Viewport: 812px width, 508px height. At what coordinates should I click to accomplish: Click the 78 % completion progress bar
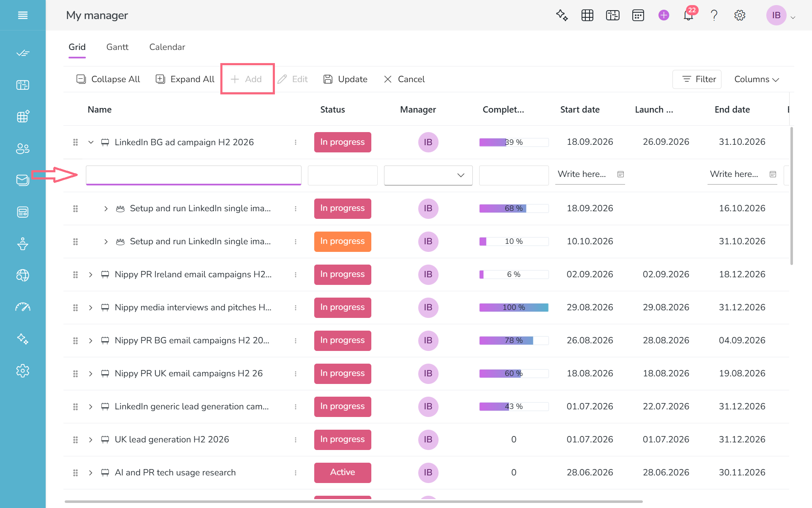514,340
